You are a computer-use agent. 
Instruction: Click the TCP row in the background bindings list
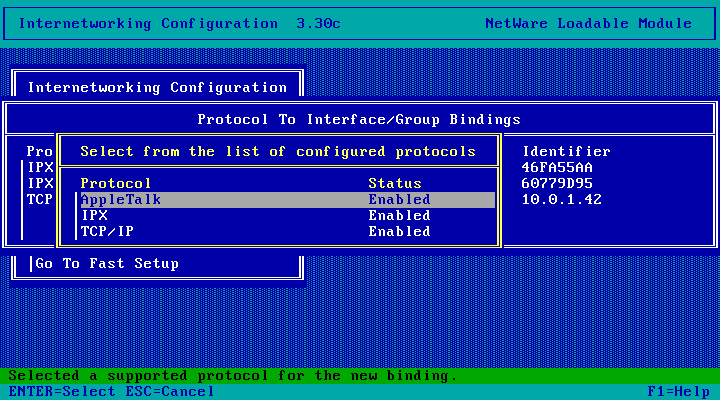click(x=39, y=200)
